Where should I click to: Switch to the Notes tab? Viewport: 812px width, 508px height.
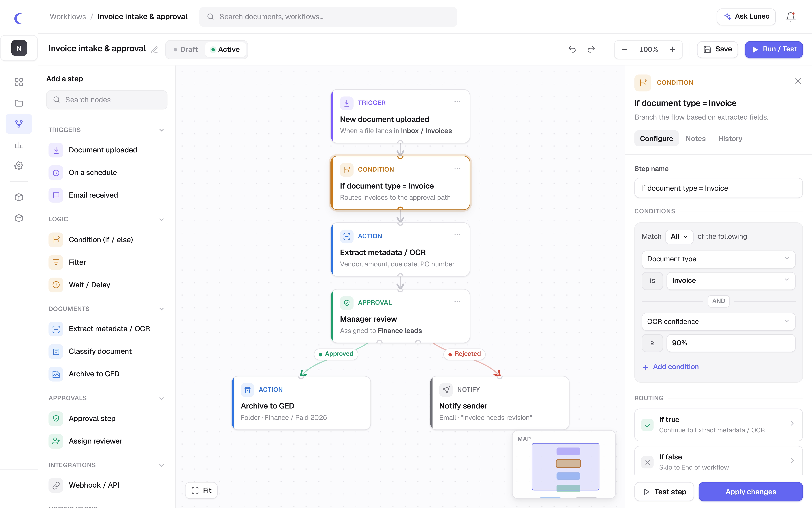pyautogui.click(x=695, y=139)
